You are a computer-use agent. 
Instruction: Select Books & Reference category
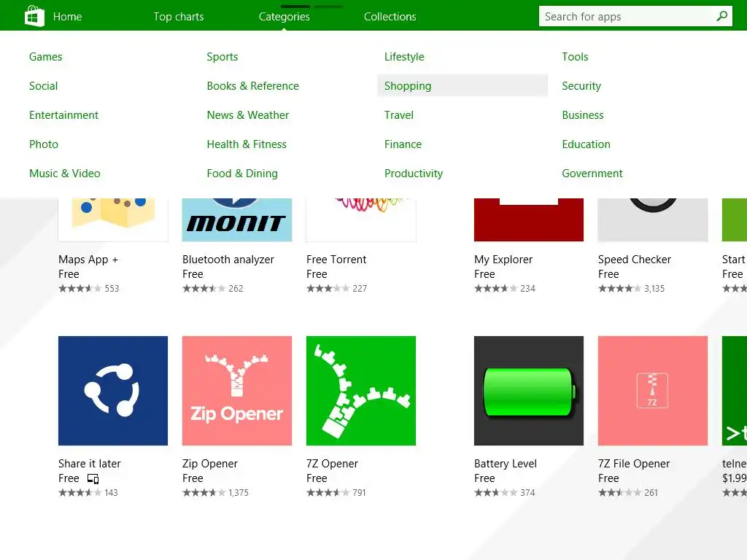click(x=253, y=86)
